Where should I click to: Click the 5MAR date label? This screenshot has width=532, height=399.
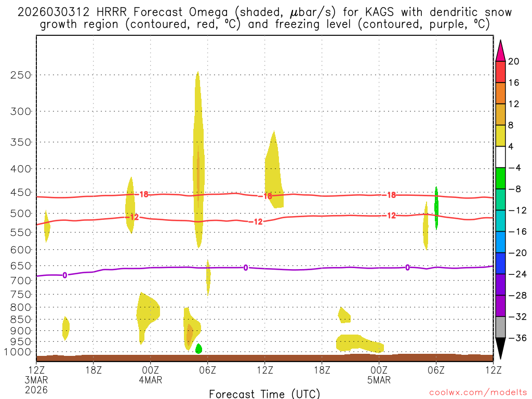coord(379,380)
